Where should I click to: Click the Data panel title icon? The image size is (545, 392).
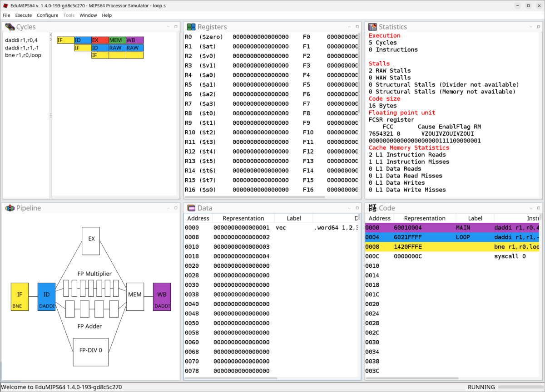(191, 208)
